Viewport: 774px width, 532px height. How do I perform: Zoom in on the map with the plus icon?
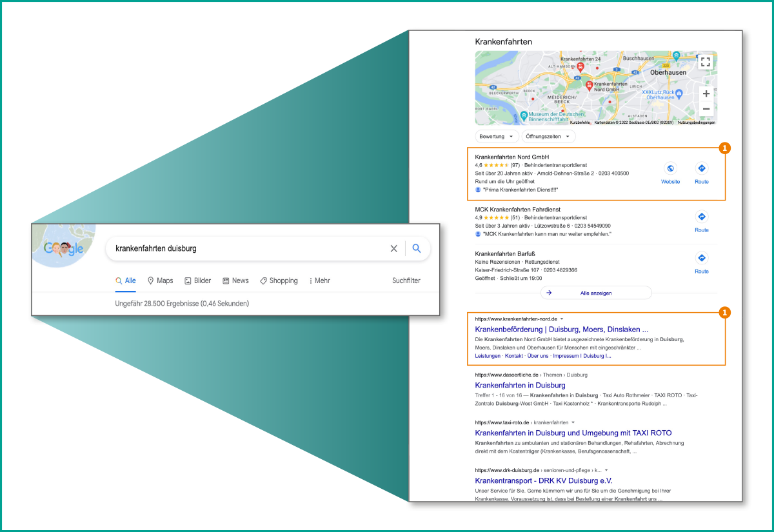pos(706,94)
